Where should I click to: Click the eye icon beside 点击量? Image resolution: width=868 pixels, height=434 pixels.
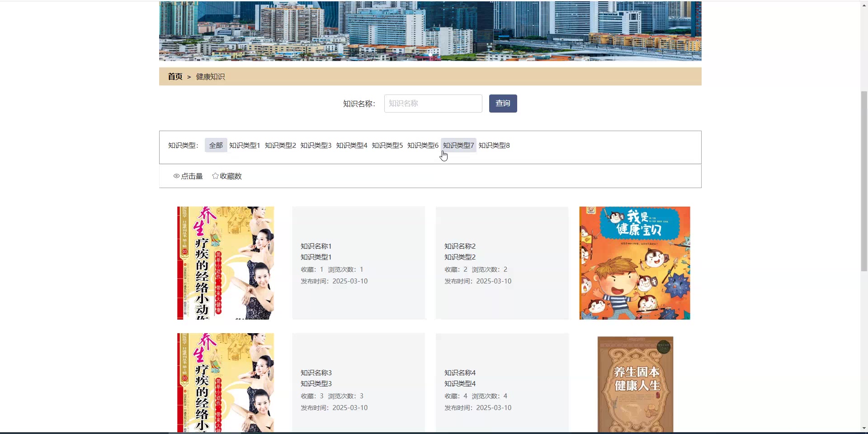176,176
